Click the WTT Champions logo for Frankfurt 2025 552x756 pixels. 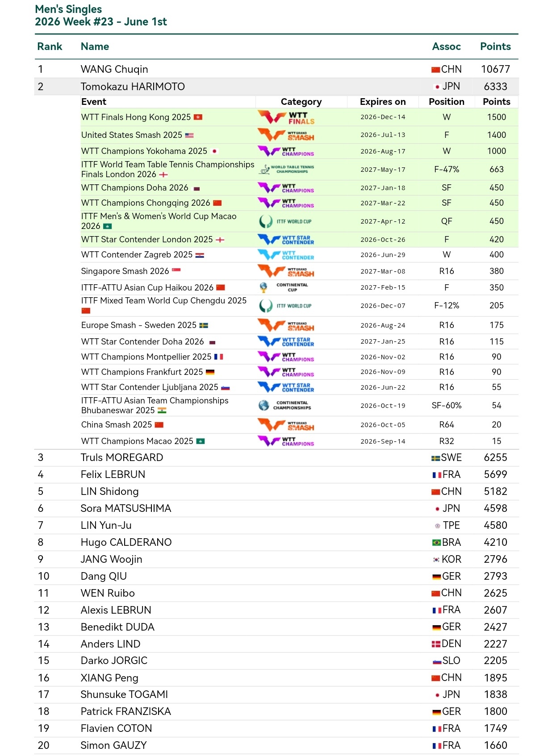click(286, 372)
